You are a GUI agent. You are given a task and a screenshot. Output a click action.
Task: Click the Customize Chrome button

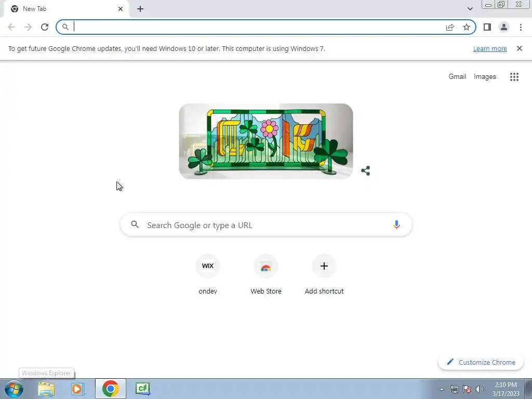point(481,362)
